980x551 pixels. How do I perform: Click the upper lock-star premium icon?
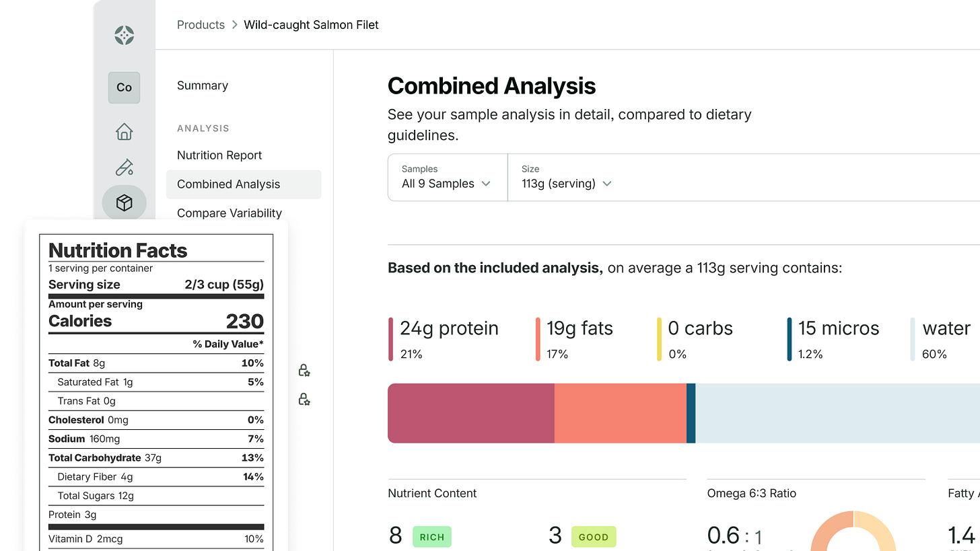304,369
